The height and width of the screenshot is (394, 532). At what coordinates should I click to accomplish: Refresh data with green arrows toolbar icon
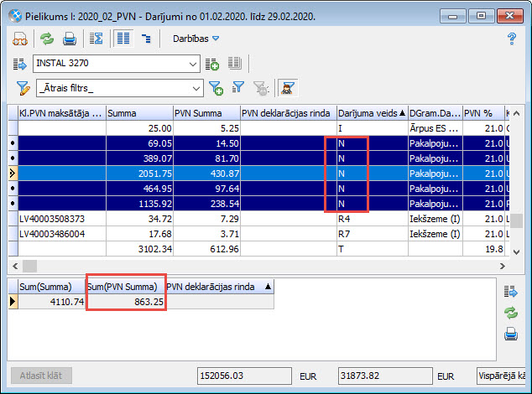pyautogui.click(x=46, y=39)
